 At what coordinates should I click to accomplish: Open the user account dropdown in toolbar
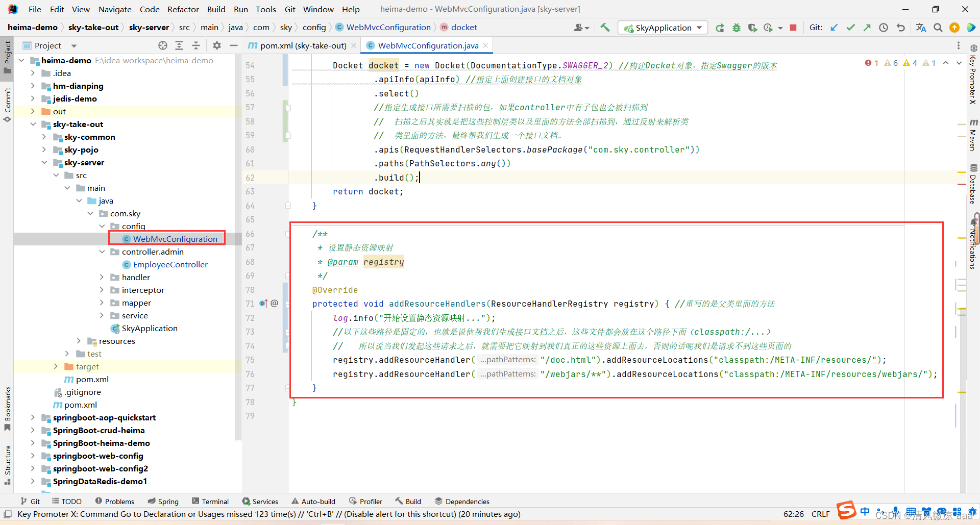(x=581, y=28)
